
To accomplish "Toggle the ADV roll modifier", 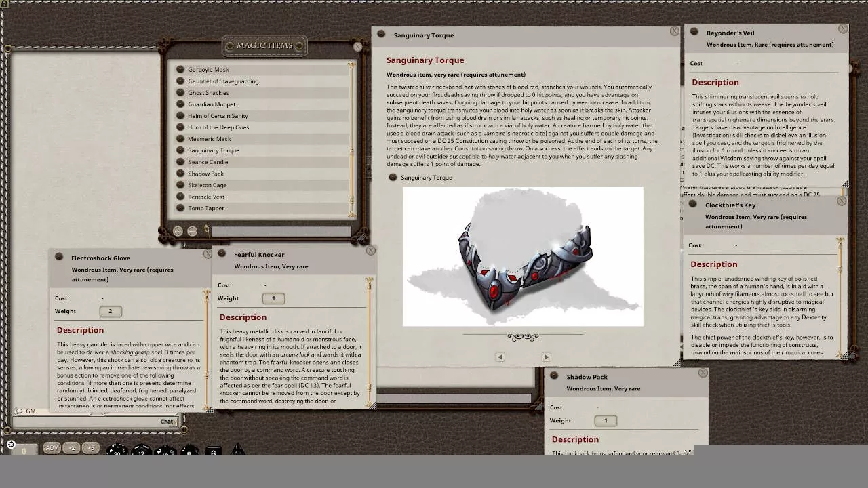I will click(52, 448).
